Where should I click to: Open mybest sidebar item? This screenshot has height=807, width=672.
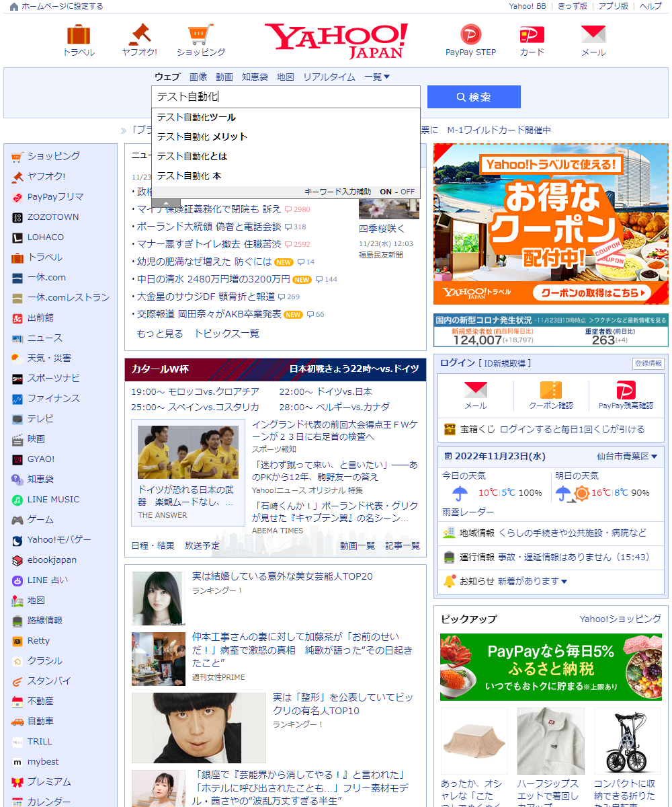pyautogui.click(x=43, y=761)
